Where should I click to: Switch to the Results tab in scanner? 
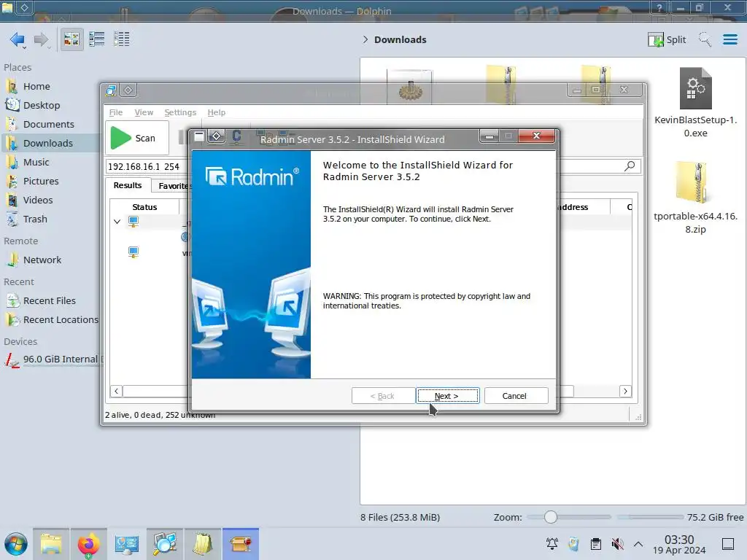coord(127,186)
